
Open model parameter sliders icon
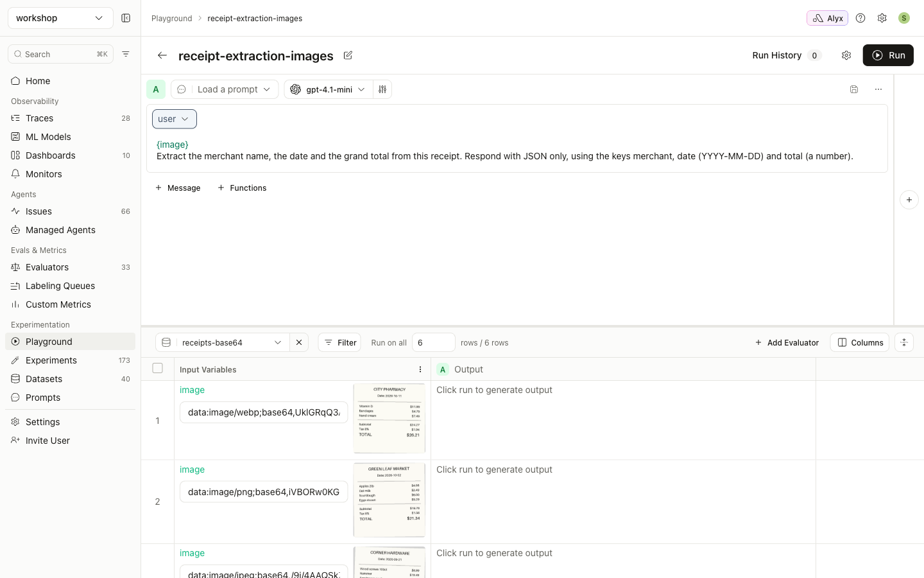click(x=382, y=89)
